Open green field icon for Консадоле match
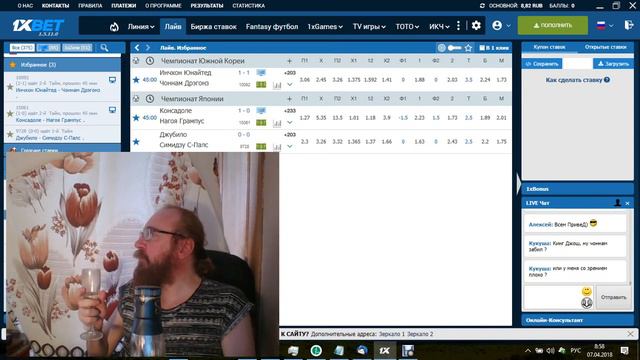 pos(261,122)
